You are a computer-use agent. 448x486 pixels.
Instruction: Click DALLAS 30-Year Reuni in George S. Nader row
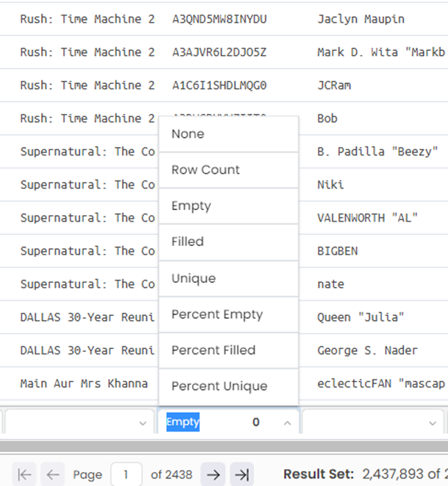point(88,351)
